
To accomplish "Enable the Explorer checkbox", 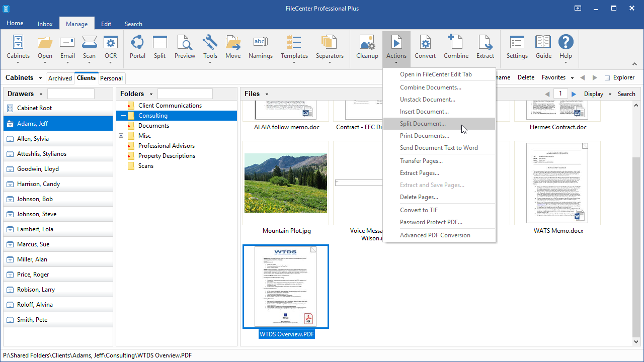I will [x=607, y=78].
